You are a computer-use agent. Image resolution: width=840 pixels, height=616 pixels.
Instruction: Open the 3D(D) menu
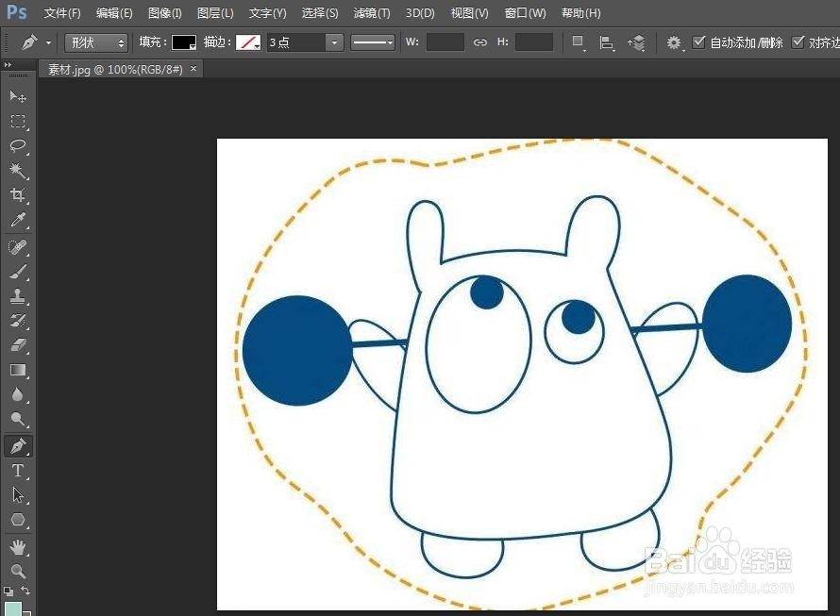click(420, 13)
